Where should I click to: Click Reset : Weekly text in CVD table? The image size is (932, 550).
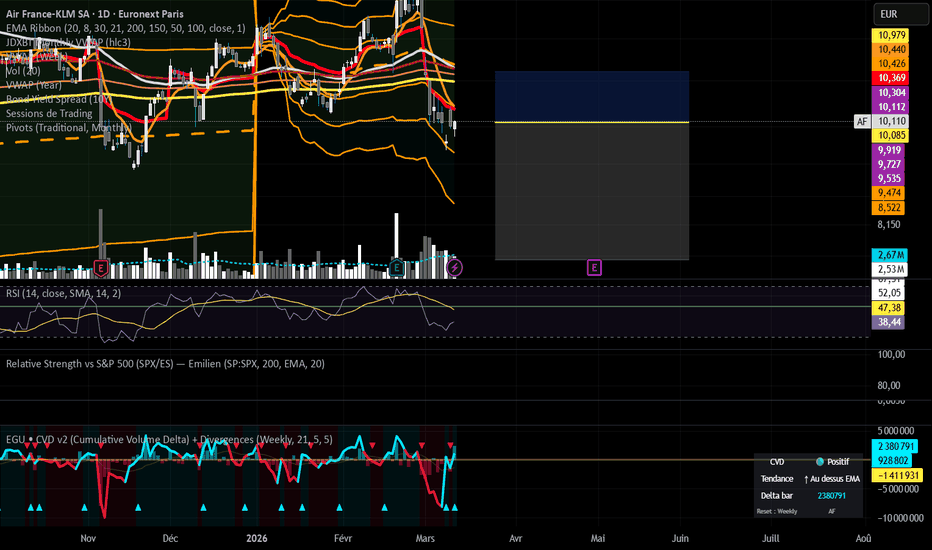[x=777, y=511]
